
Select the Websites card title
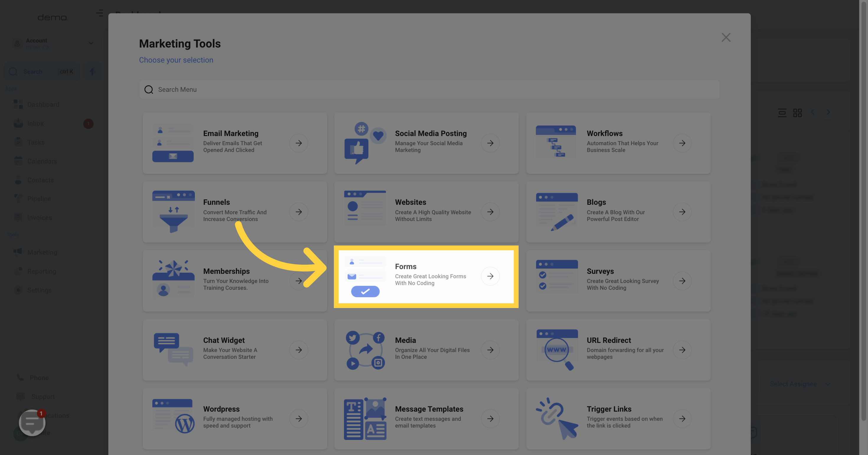tap(410, 202)
